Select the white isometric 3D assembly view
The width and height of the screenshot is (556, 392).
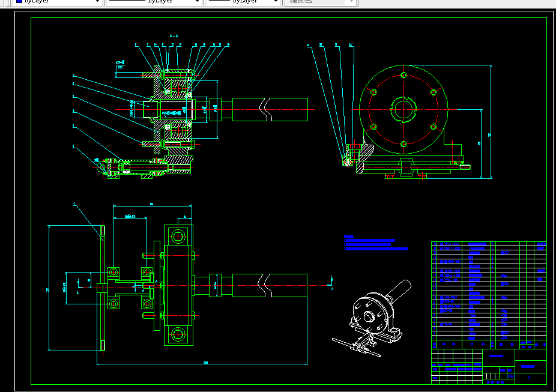click(x=372, y=318)
